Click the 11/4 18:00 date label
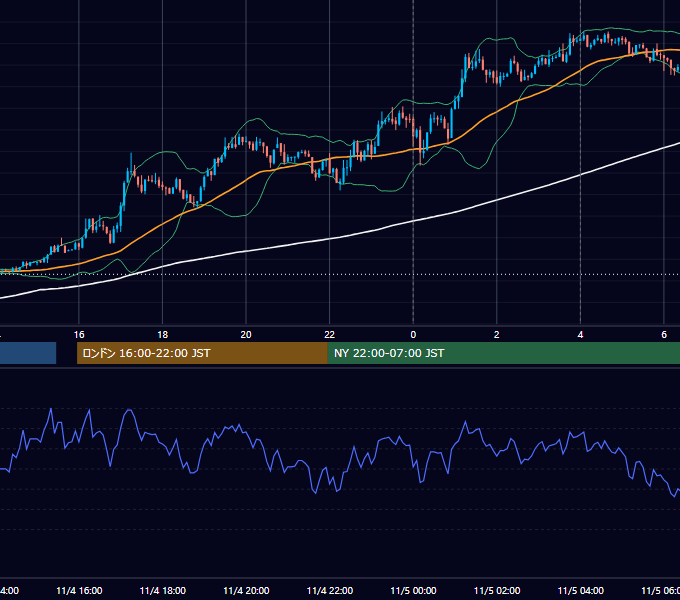 (163, 591)
